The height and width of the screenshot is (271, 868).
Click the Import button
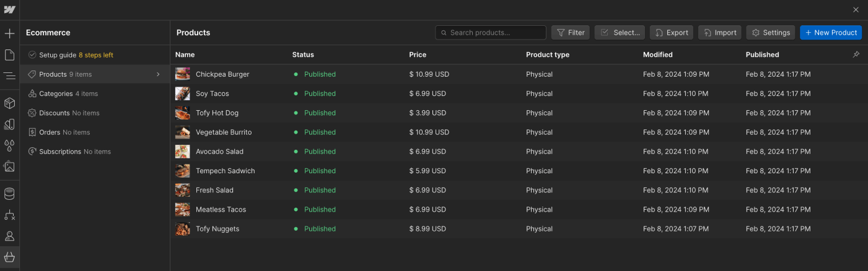pos(720,33)
